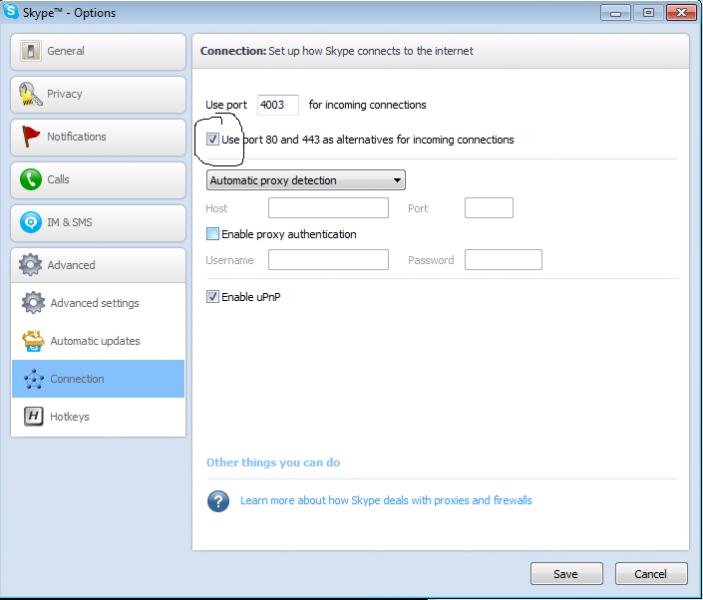Uncheck use port 80 and 443 alternatives
703x600 pixels.
point(212,140)
